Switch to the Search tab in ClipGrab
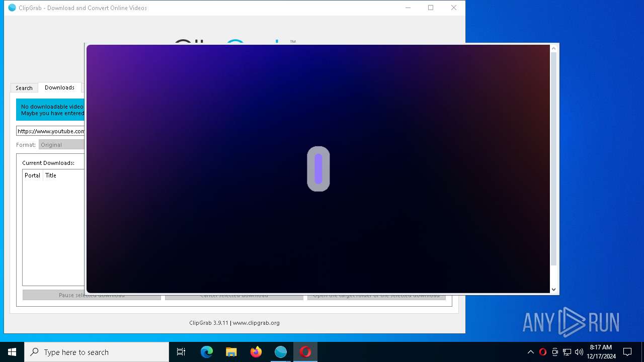 point(24,88)
